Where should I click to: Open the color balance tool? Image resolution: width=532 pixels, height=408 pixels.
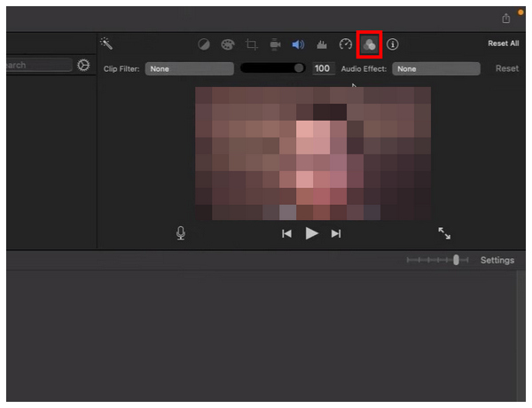click(x=204, y=44)
